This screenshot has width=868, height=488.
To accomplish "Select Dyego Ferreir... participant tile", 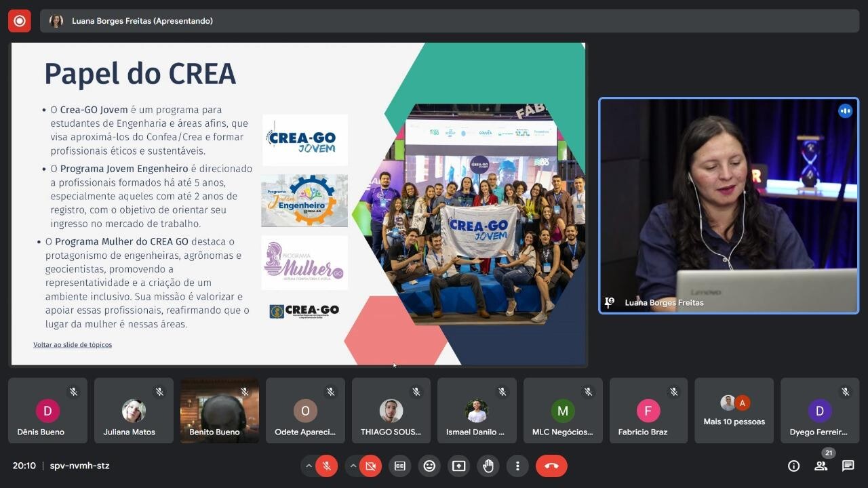I will 820,410.
